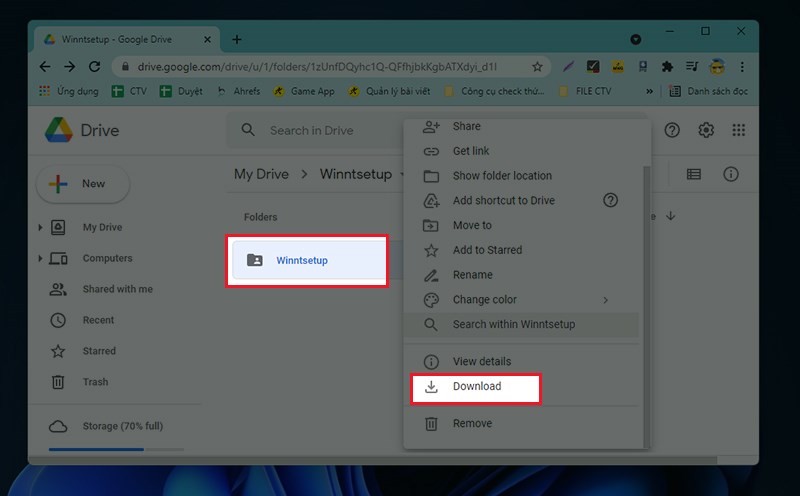Click the checkmark extension icon
800x496 pixels.
coord(593,66)
